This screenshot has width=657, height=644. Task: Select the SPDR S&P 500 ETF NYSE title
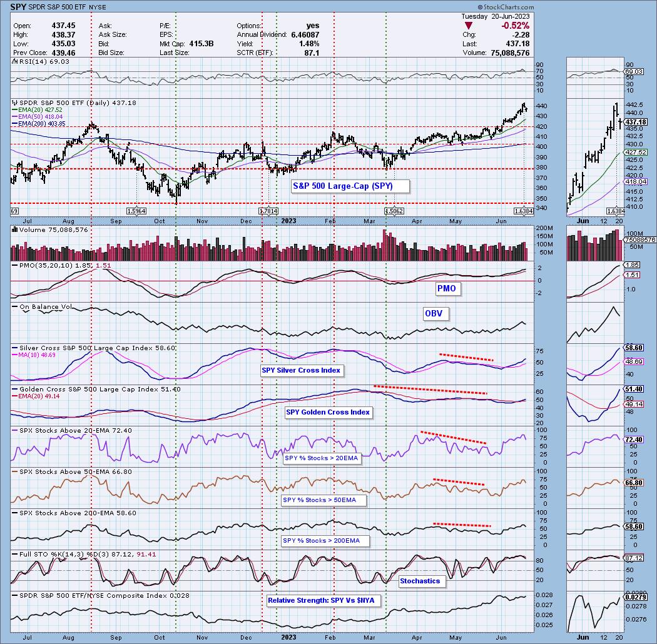66,7
